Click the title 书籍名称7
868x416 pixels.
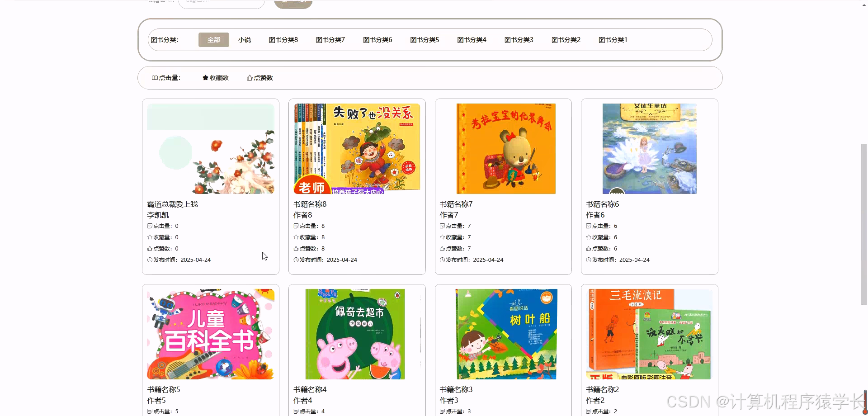click(x=456, y=204)
